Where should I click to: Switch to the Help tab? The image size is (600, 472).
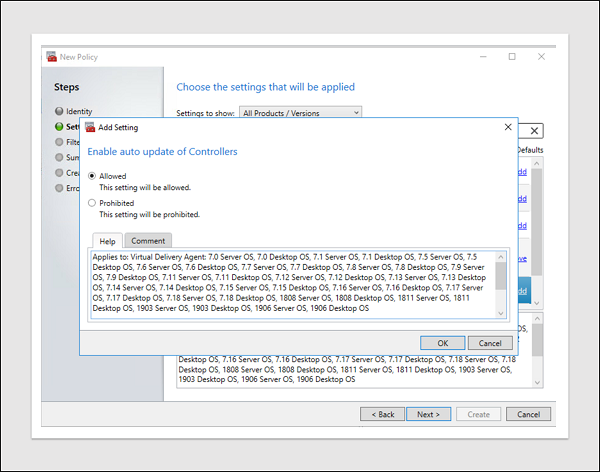[107, 241]
